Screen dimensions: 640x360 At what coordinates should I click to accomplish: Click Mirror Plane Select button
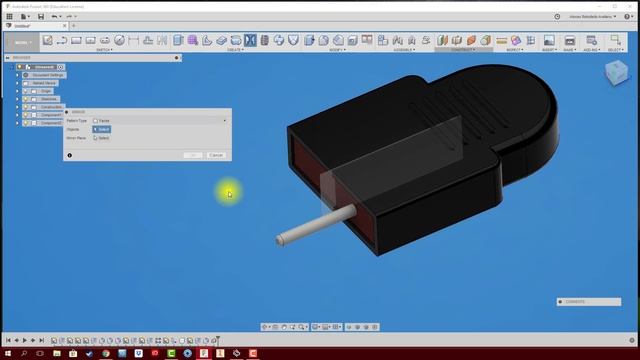coord(101,138)
